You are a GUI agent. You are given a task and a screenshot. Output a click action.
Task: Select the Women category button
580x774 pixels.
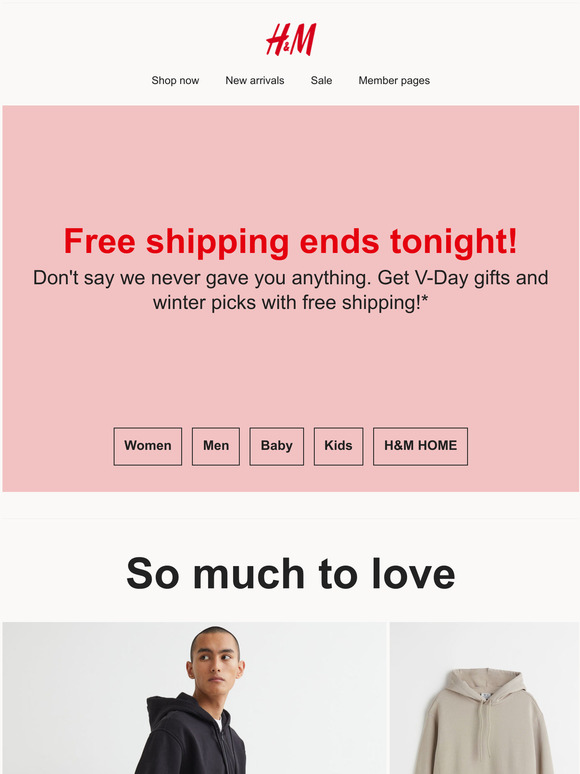(148, 446)
